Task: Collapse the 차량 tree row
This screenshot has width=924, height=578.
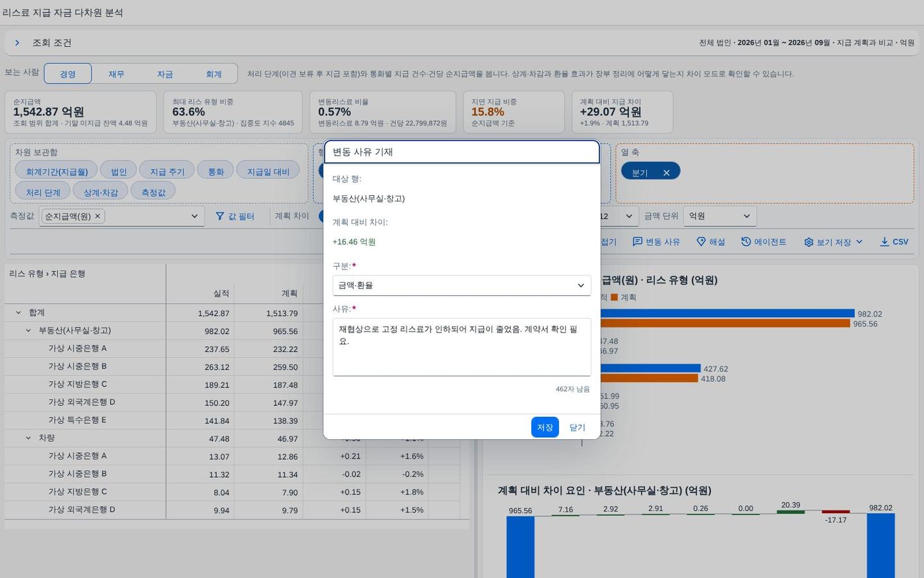Action: pyautogui.click(x=28, y=438)
